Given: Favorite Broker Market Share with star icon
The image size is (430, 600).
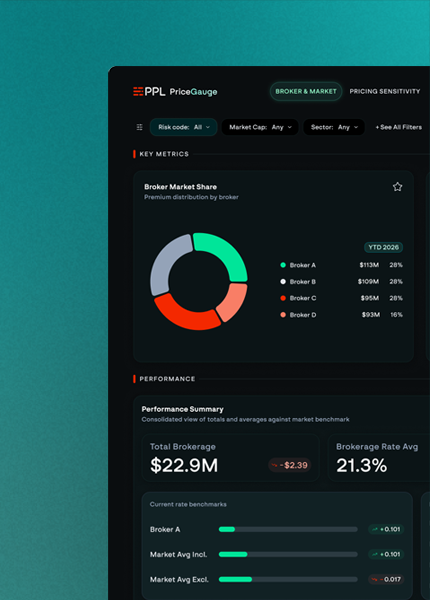Looking at the screenshot, I should (397, 187).
